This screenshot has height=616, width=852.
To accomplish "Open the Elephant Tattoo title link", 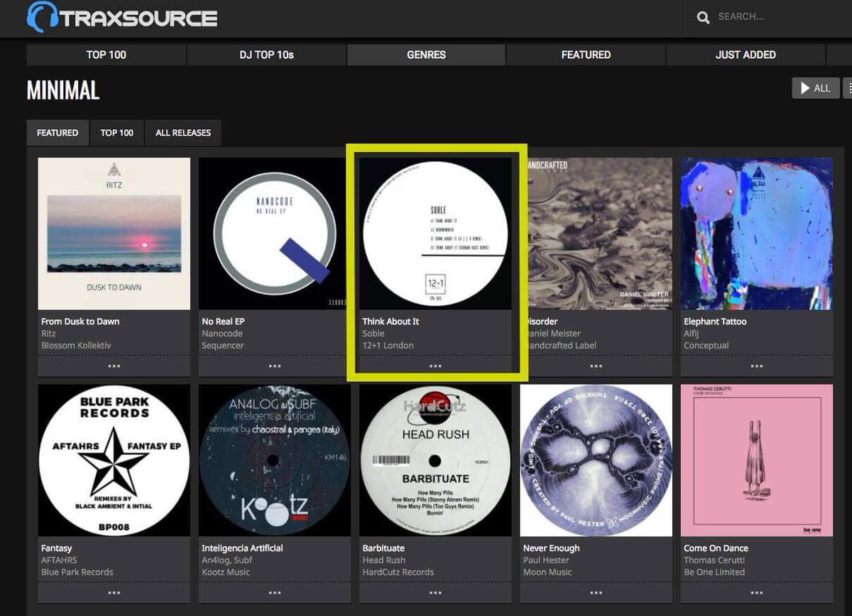I will tap(715, 321).
